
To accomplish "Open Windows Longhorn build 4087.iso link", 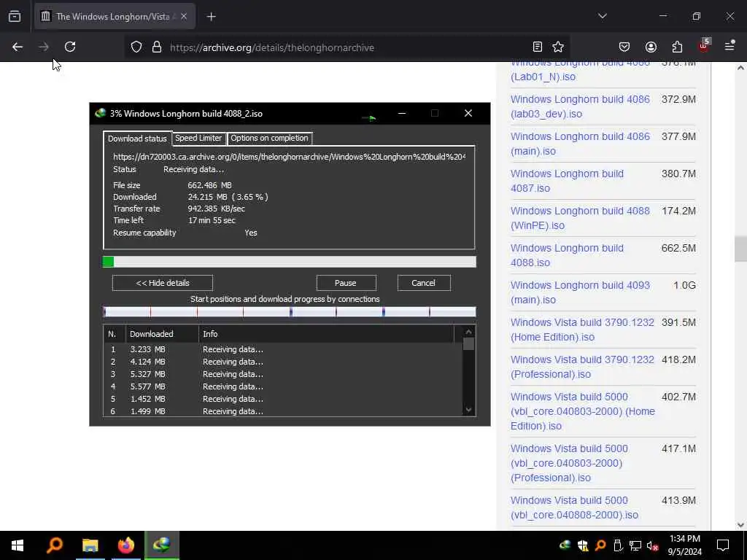I will coord(567,181).
